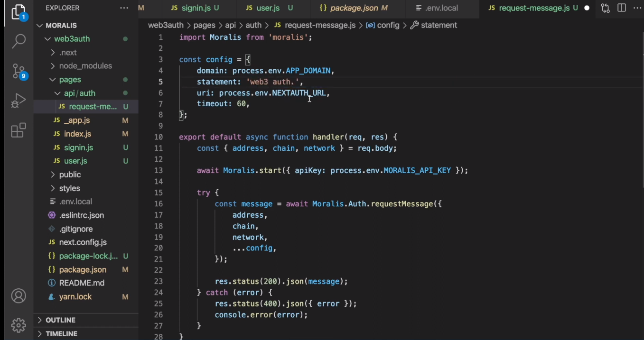This screenshot has height=340, width=644.
Task: Open the Run and Debug view
Action: (18, 101)
